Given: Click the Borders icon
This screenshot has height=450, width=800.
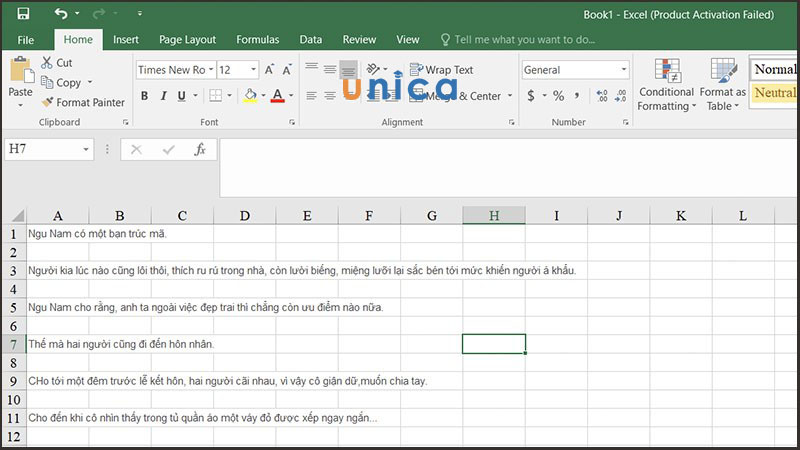Looking at the screenshot, I should pos(215,96).
